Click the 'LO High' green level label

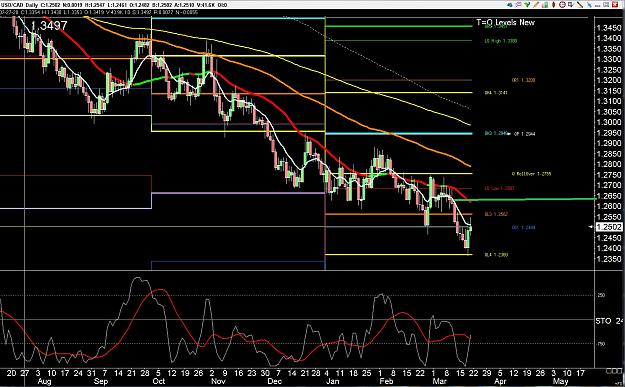[501, 41]
